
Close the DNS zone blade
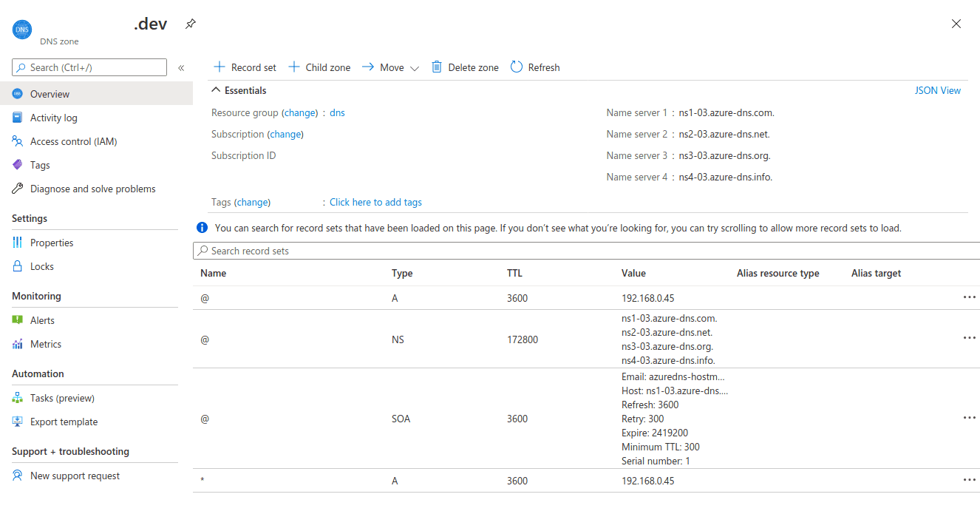956,24
